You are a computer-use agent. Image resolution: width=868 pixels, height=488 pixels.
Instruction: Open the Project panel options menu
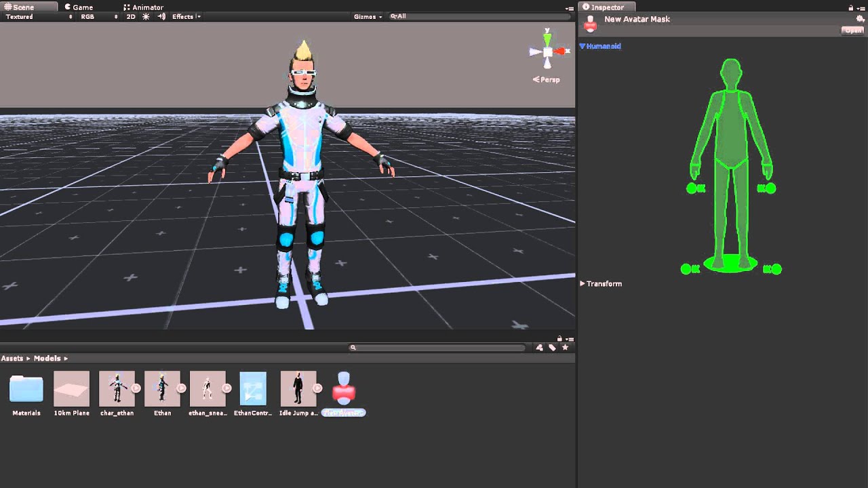click(570, 338)
